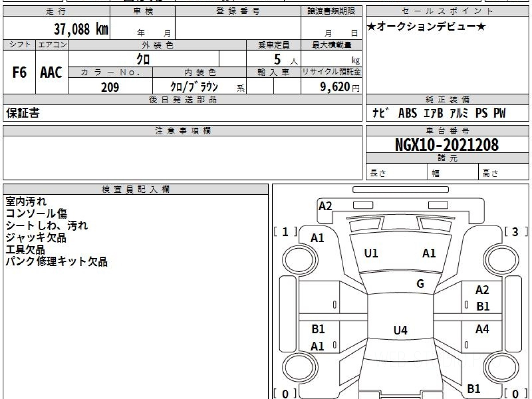Click the シートしわ、汚れ inspector note
The width and height of the screenshot is (532, 399).
click(x=47, y=226)
